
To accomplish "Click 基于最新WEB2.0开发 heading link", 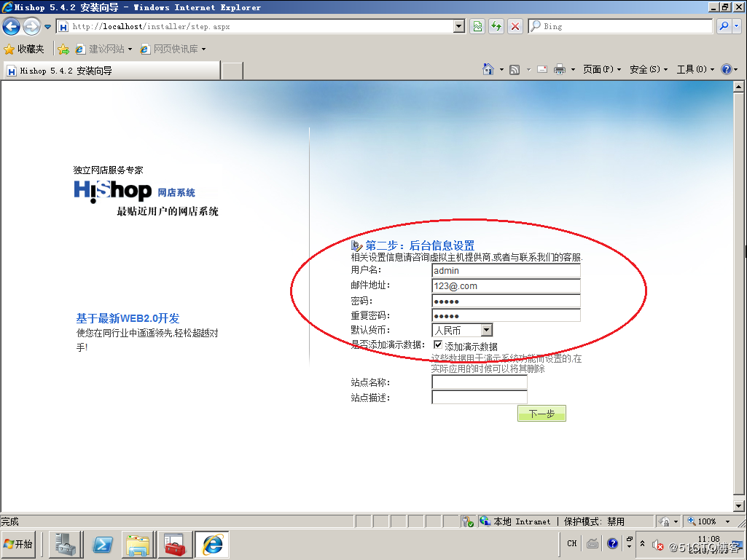I will pyautogui.click(x=128, y=318).
